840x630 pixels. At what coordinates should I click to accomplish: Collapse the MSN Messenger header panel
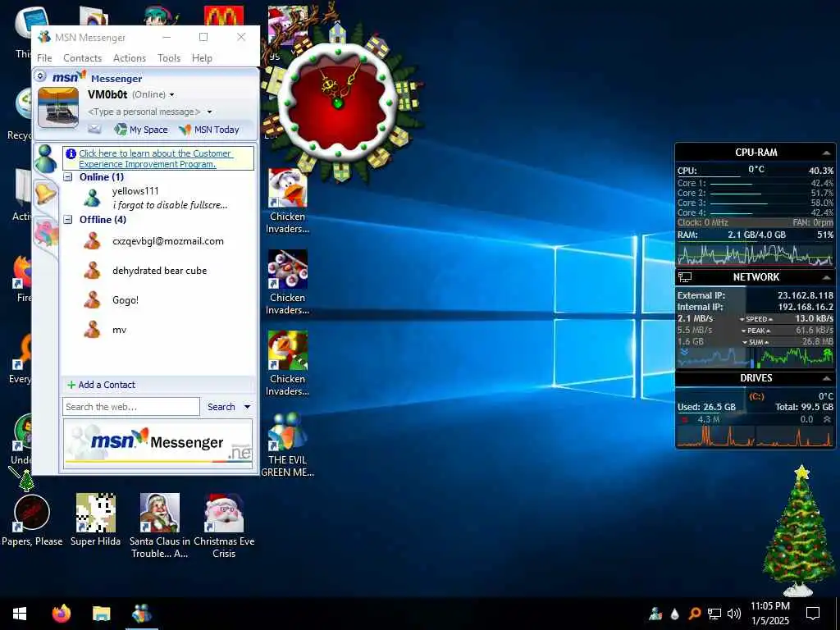(x=41, y=76)
